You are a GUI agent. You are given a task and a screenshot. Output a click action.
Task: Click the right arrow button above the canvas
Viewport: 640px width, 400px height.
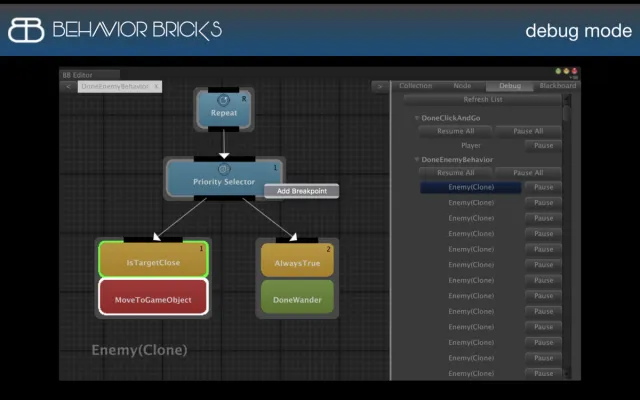[x=380, y=87]
